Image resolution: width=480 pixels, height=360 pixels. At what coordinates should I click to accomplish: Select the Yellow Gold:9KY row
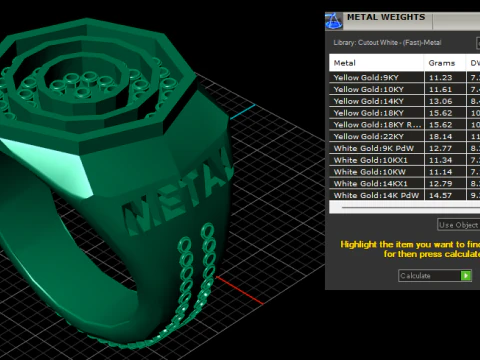tap(405, 78)
